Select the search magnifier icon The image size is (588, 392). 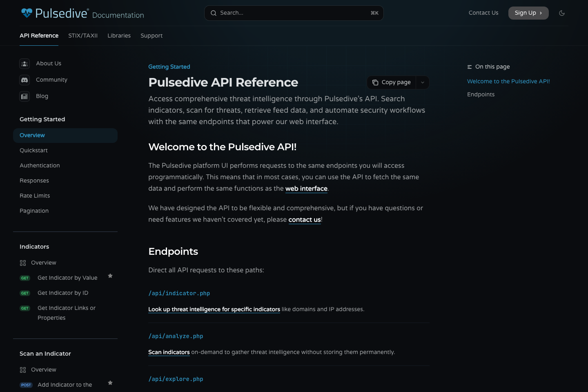tap(214, 13)
